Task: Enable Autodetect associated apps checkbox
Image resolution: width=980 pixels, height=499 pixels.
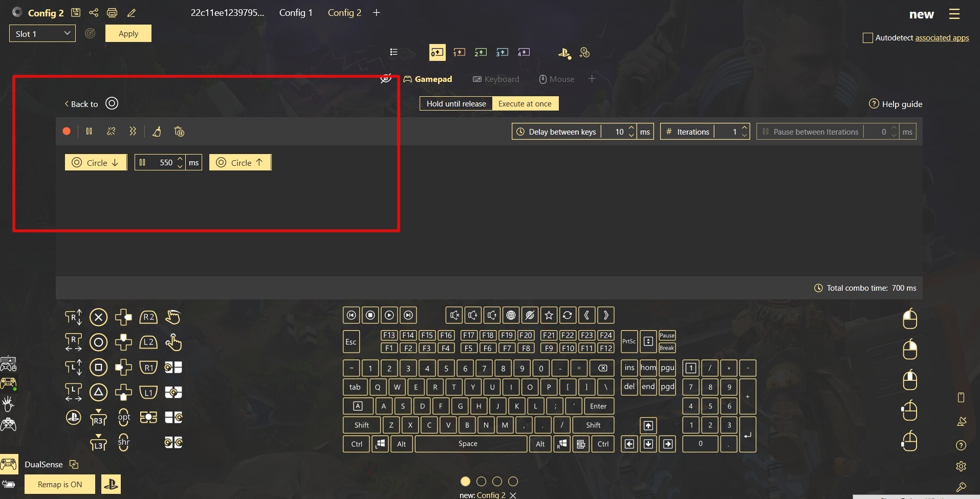Action: (867, 38)
